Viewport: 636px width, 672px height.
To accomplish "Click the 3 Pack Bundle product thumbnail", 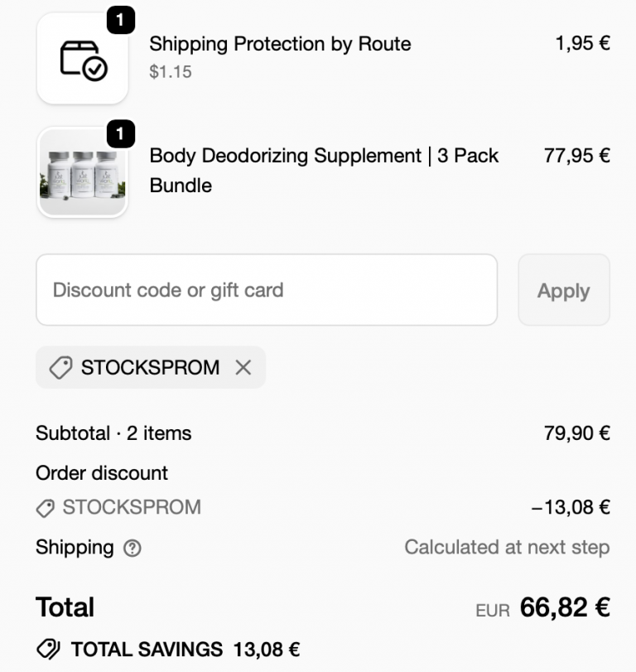I will click(80, 172).
